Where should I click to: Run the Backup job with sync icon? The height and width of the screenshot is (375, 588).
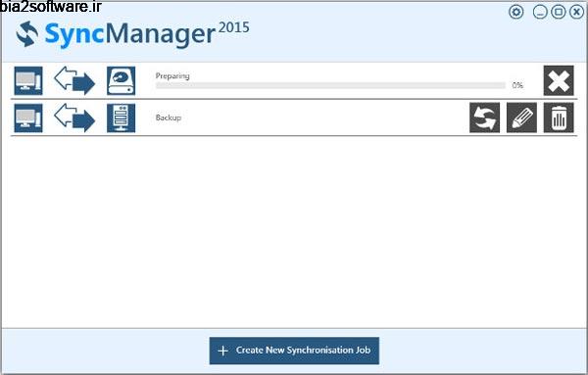[484, 117]
